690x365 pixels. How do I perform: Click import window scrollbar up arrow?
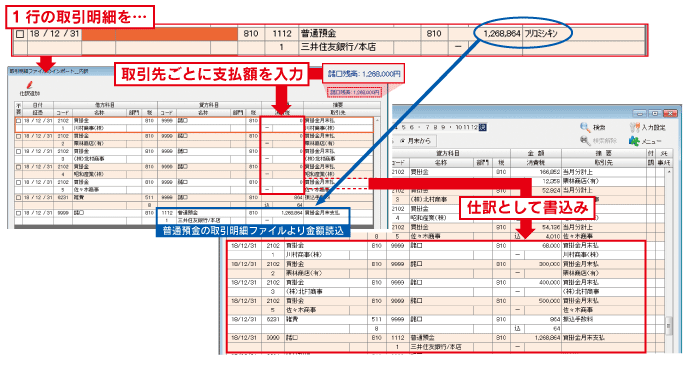click(x=377, y=120)
